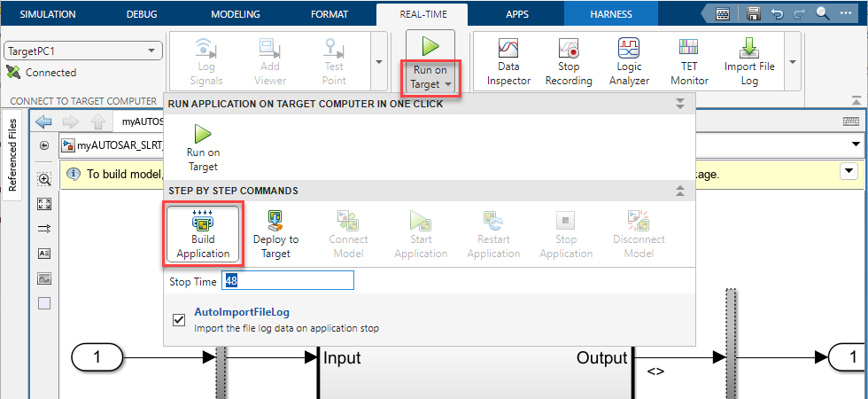This screenshot has height=399, width=868.
Task: Open the MODELING tab
Action: [236, 14]
